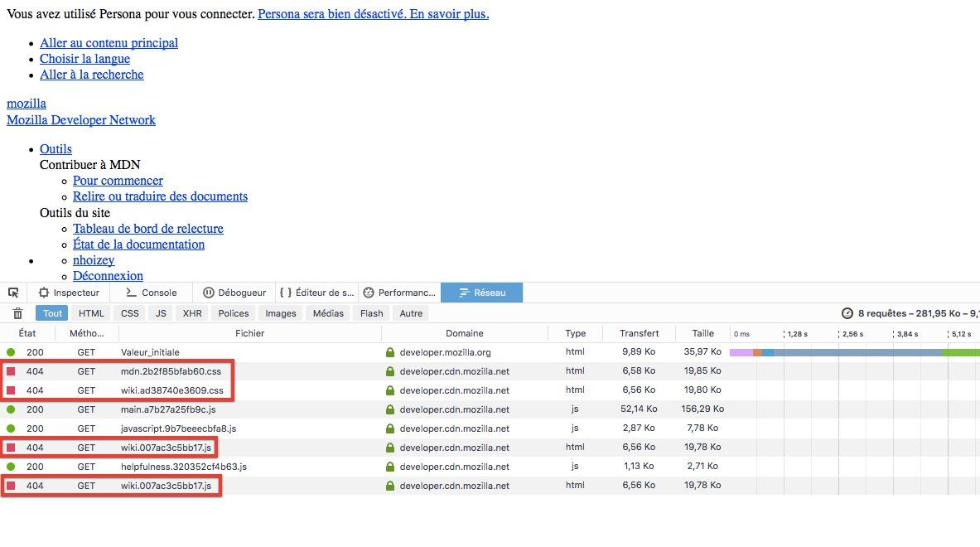Sort requests by the Domaine column header

click(464, 333)
